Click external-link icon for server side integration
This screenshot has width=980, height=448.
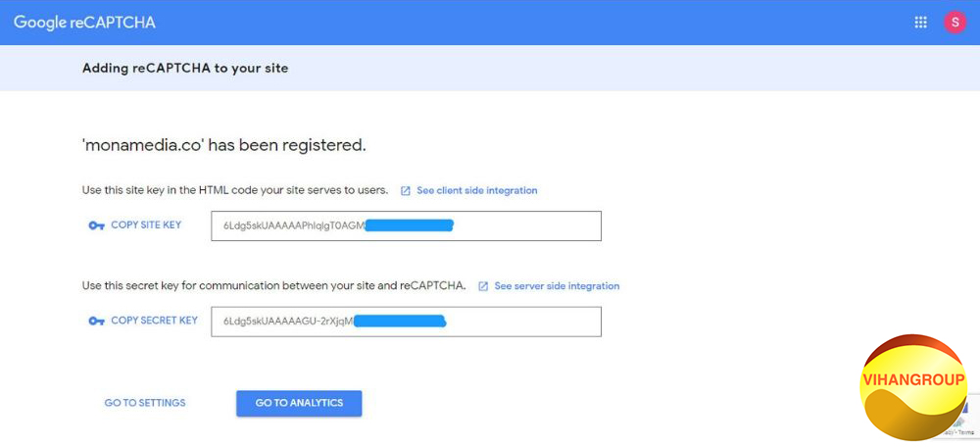[x=483, y=286]
